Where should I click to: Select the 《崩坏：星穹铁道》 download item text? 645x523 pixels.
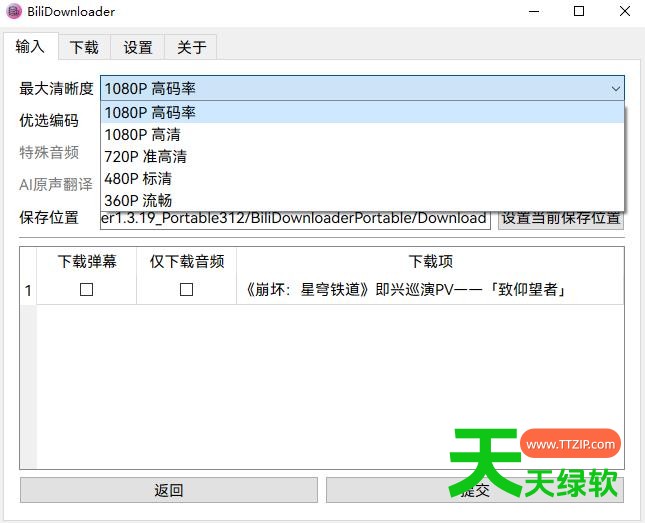[x=406, y=290]
